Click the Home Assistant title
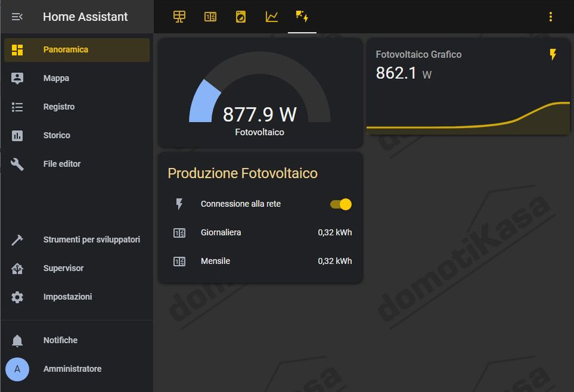 [86, 17]
